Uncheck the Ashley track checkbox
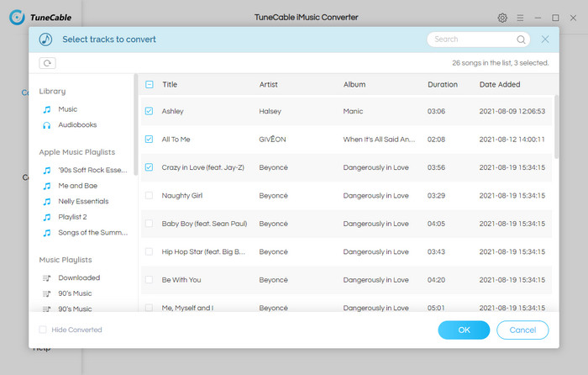The width and height of the screenshot is (588, 375). [x=149, y=111]
